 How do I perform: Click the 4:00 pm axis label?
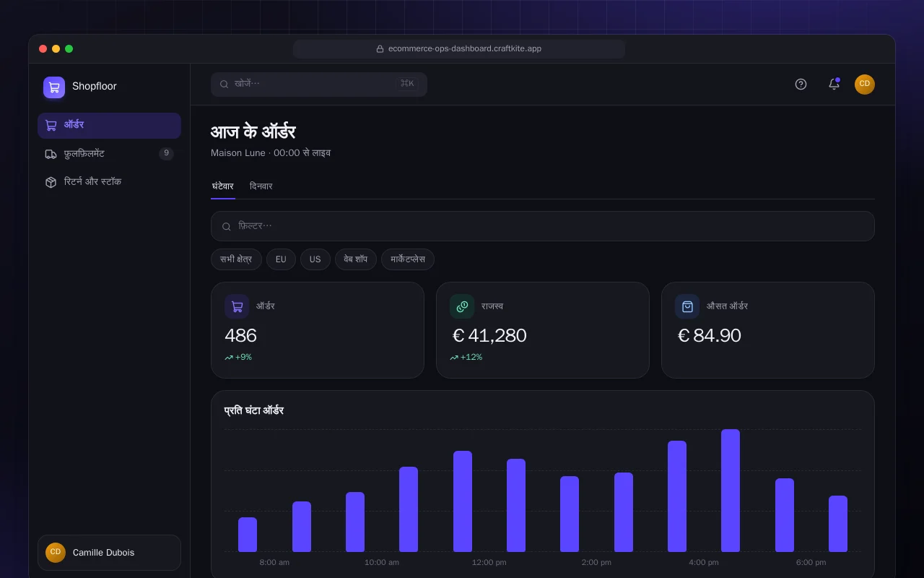[704, 562]
